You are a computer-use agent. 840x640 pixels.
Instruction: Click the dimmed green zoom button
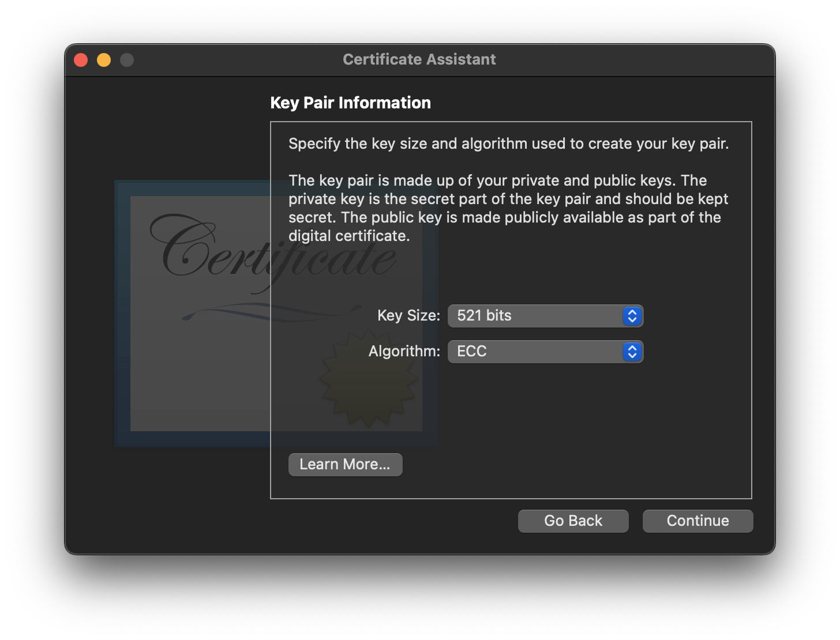pos(127,59)
